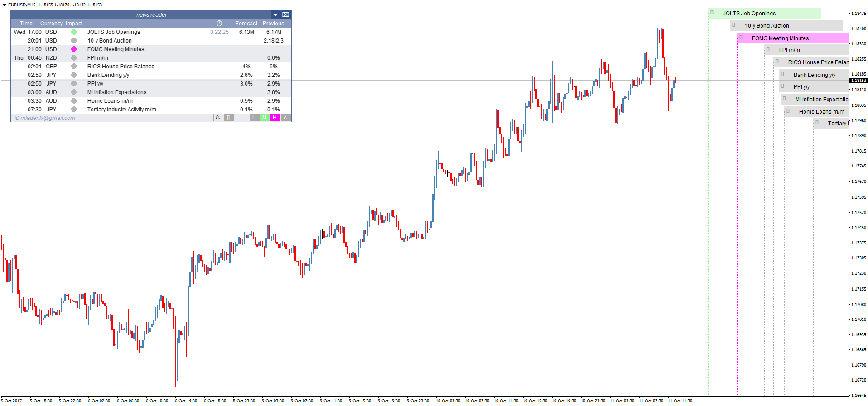Toggle high impact news filter H
This screenshot has width=868, height=406.
[275, 118]
